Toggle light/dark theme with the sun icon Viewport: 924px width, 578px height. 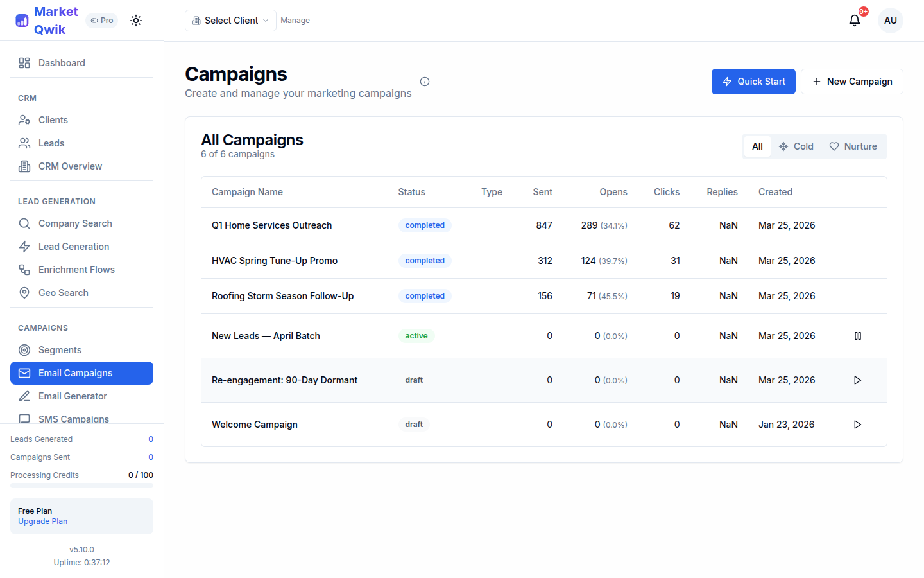(136, 20)
